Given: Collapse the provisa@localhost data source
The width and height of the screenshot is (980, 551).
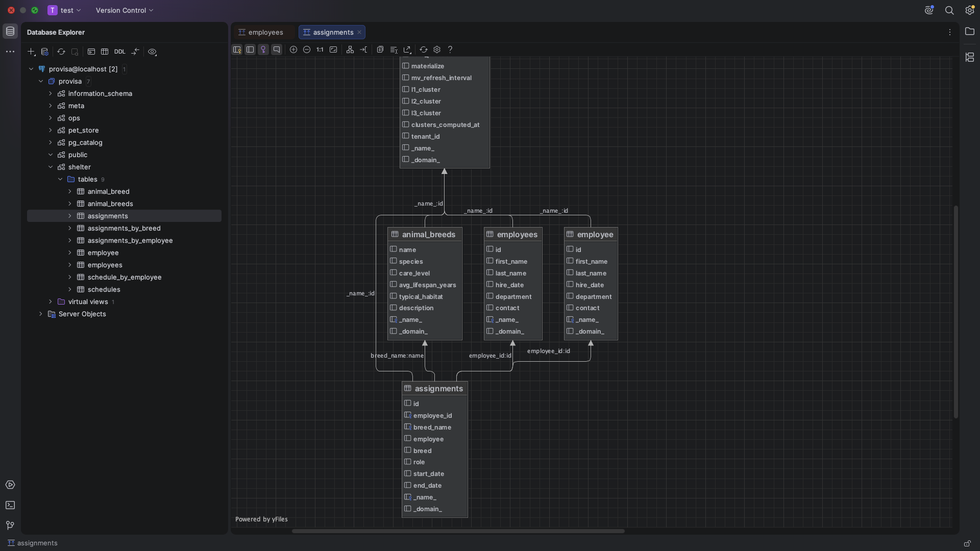Looking at the screenshot, I should (x=31, y=69).
